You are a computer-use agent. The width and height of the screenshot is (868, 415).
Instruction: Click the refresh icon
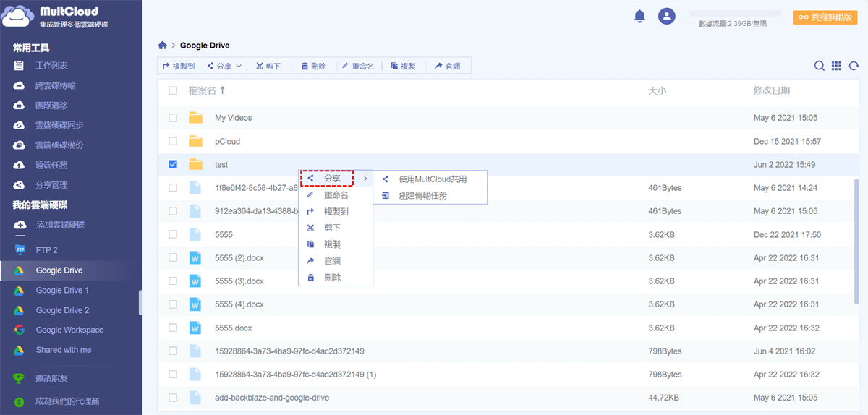853,66
